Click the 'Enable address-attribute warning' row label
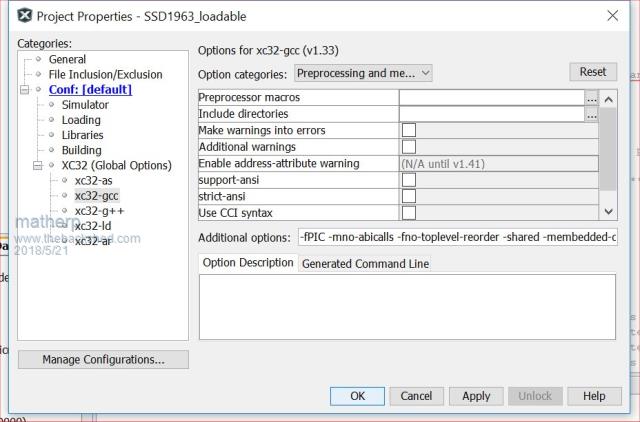 point(279,164)
